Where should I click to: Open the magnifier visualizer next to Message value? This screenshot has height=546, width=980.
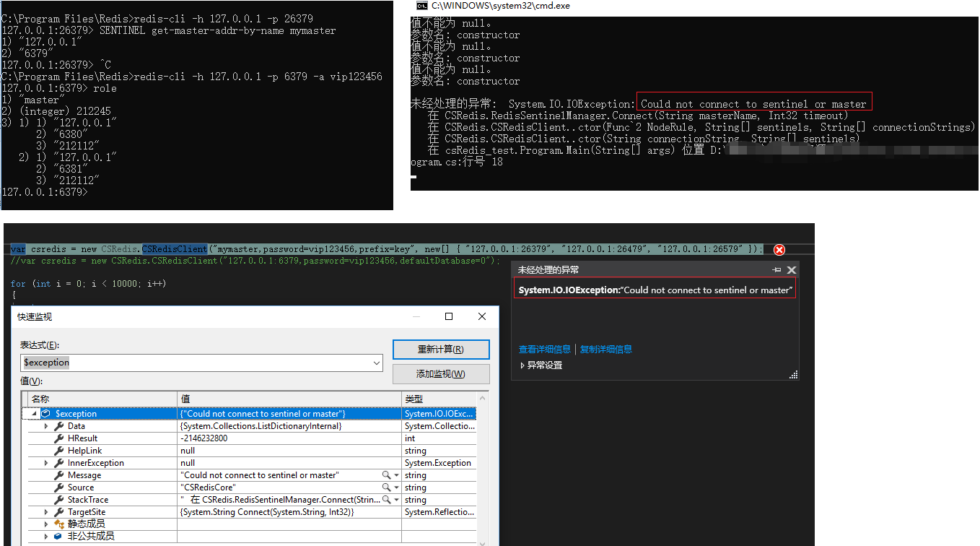pyautogui.click(x=386, y=474)
